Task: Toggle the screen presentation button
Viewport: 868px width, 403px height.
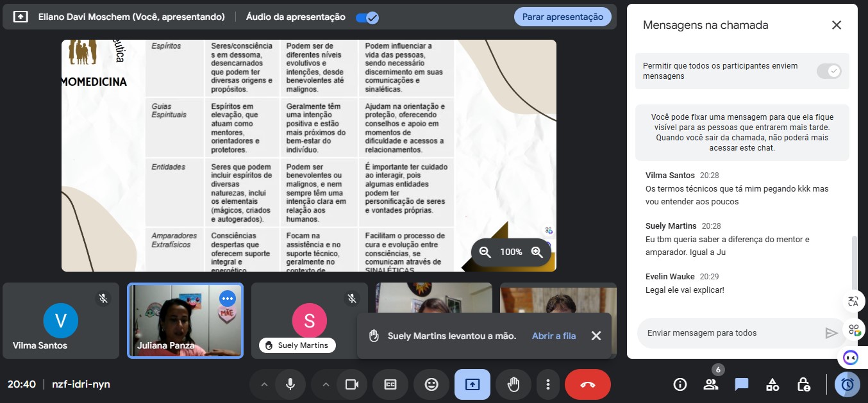Action: (x=472, y=384)
